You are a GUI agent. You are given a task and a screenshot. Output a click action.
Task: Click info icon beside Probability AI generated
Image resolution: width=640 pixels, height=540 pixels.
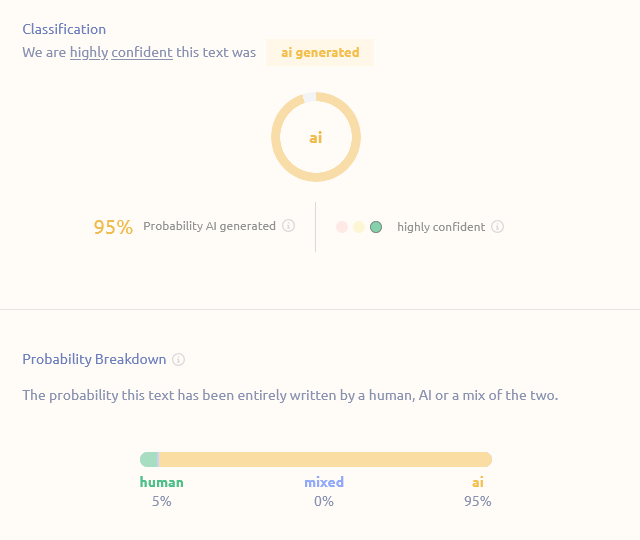[288, 226]
